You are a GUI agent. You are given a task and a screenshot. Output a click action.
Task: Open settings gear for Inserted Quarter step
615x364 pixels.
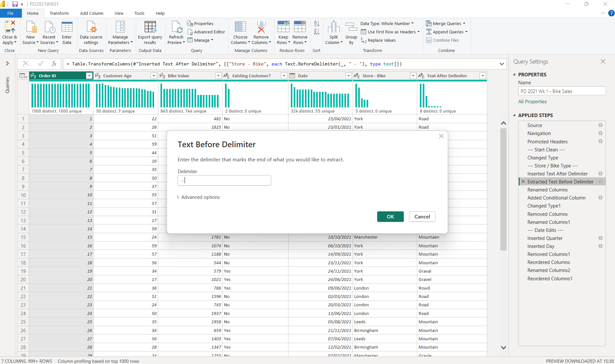tap(600, 238)
